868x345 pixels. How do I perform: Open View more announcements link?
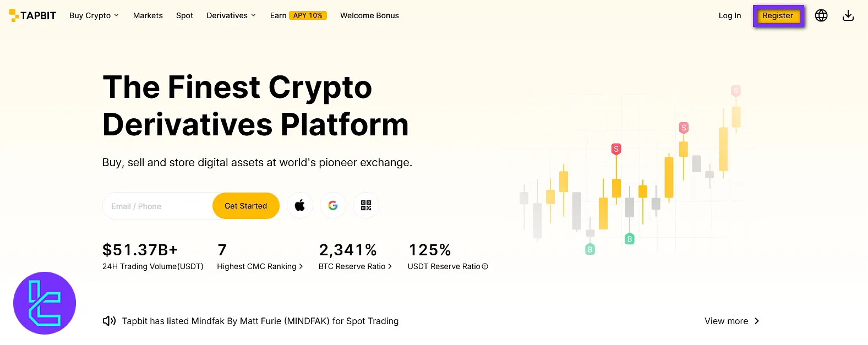pos(731,321)
